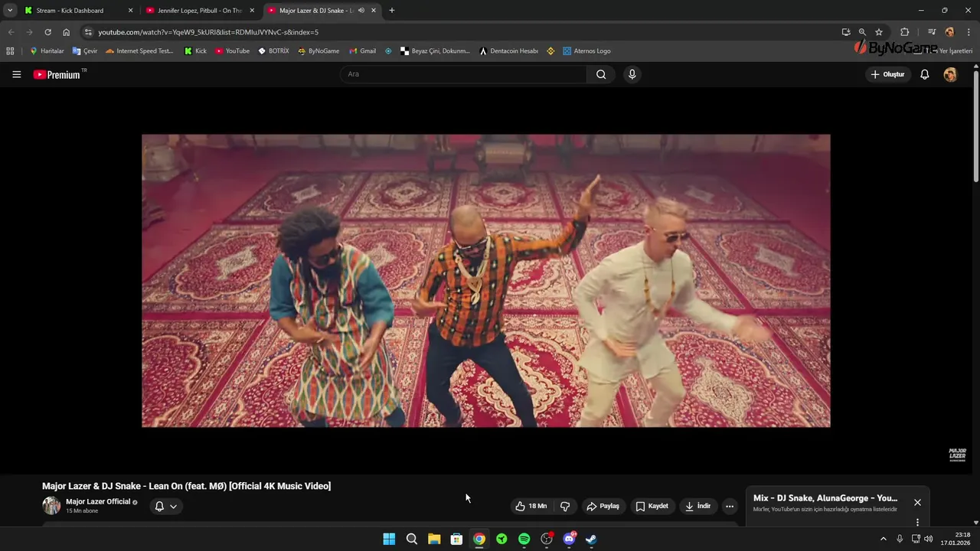Screen dimensions: 980x551
Task: Open the tab search dropdown arrow
Action: click(x=10, y=11)
